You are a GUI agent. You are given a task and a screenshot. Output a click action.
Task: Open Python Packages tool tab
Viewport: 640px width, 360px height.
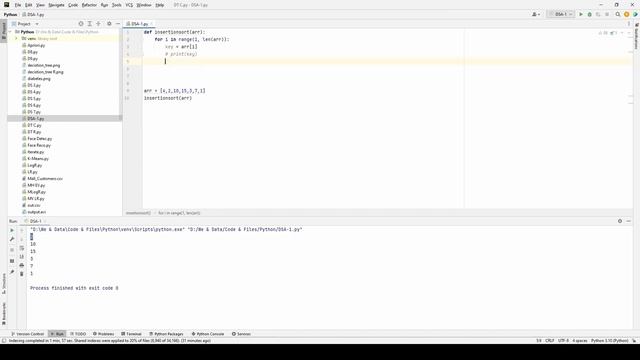(166, 334)
